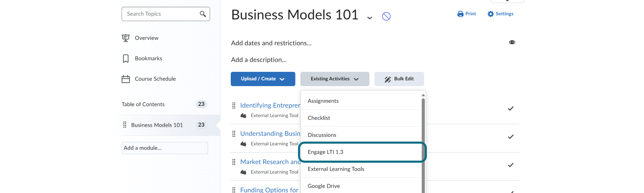Click the Bulk Edit pencil icon

coord(388,79)
